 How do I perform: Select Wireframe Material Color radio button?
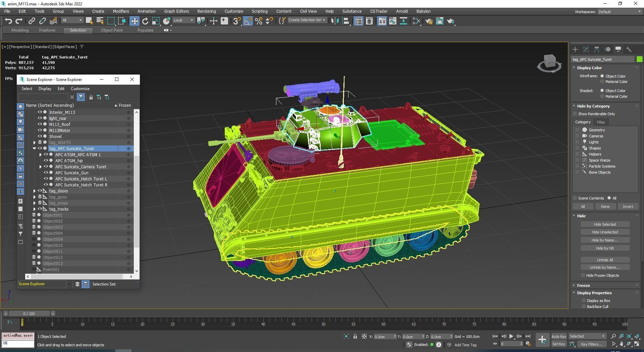[x=602, y=82]
